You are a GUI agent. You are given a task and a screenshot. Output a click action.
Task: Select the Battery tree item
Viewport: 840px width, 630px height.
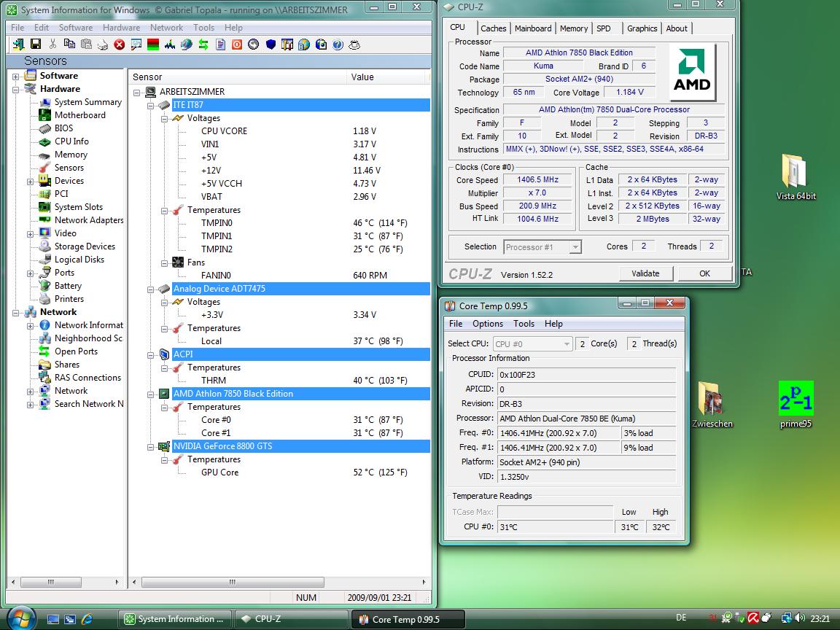(68, 286)
